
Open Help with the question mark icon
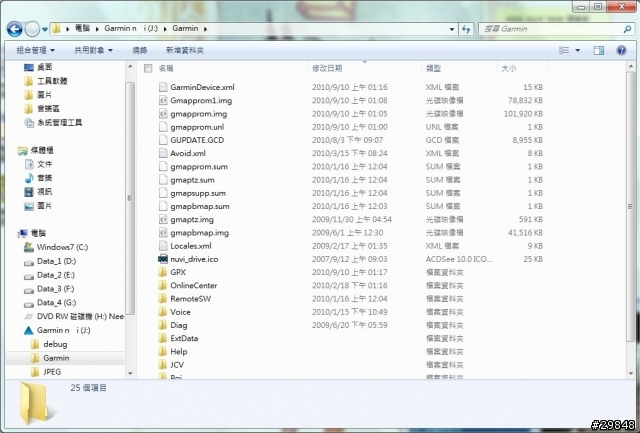click(621, 50)
